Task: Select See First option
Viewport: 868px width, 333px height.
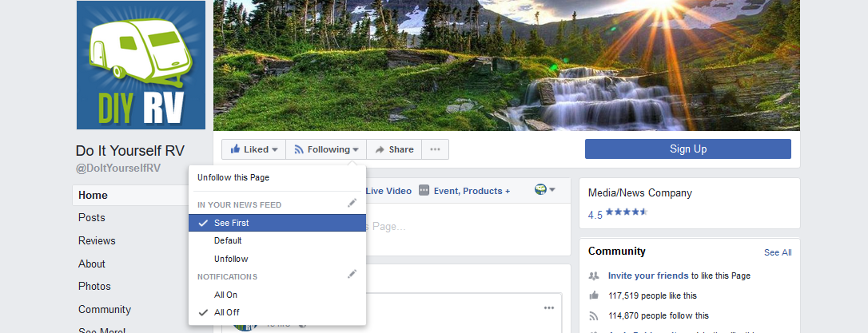Action: click(277, 223)
